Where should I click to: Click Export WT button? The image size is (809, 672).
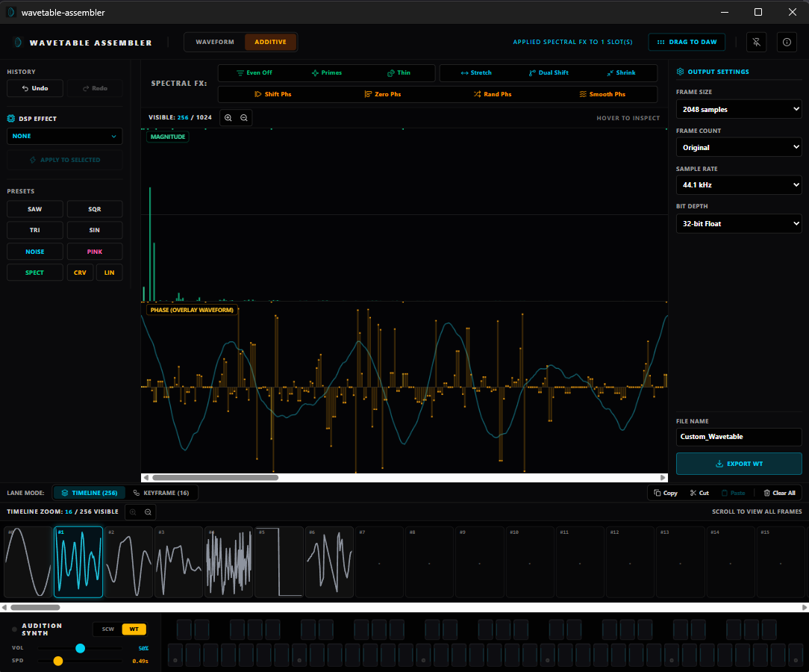(739, 464)
